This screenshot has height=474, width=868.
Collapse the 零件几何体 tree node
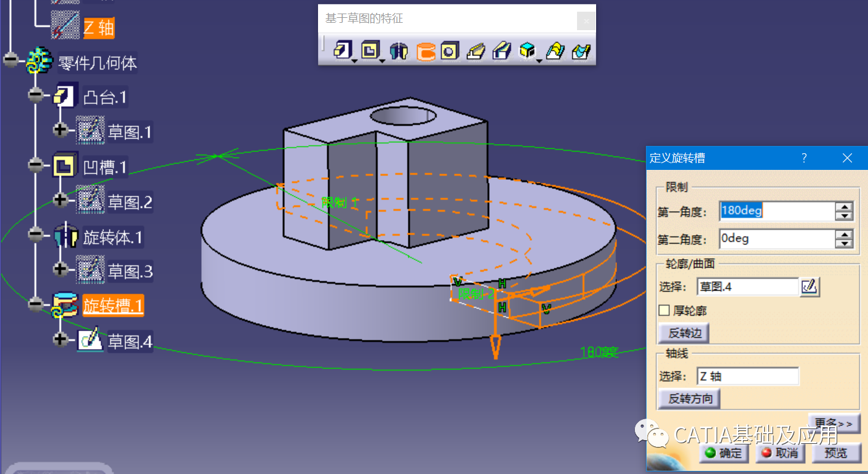click(x=10, y=60)
